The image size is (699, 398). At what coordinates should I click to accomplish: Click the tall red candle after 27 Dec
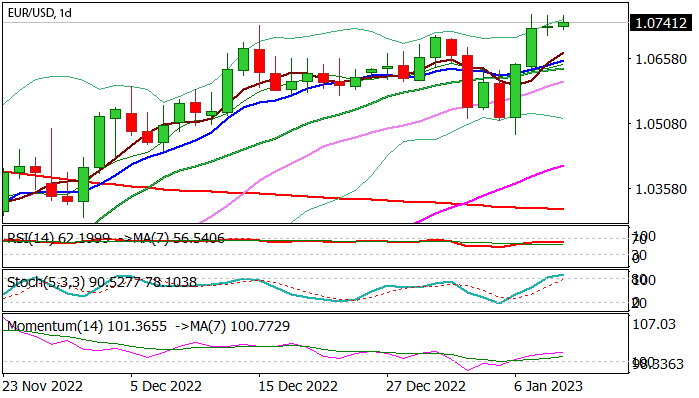point(467,81)
